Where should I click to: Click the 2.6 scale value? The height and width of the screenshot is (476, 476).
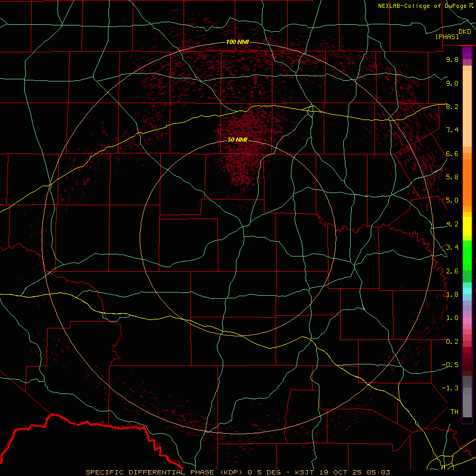452,271
